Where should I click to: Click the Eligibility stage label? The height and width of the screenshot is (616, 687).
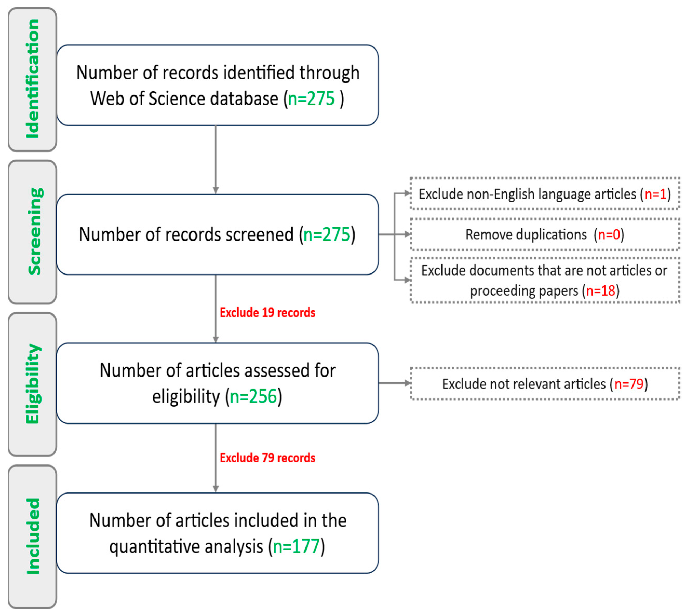click(32, 384)
